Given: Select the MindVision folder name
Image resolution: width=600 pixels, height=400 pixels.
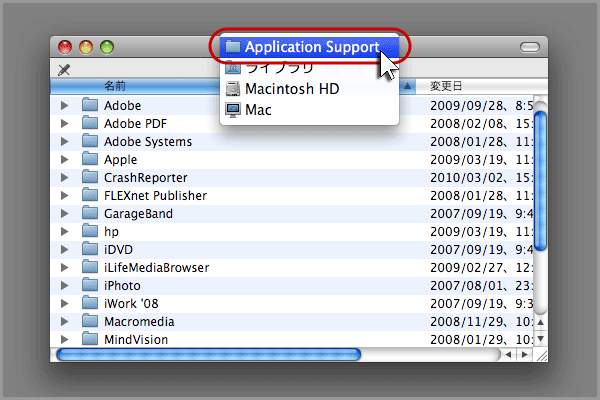Looking at the screenshot, I should tap(136, 340).
